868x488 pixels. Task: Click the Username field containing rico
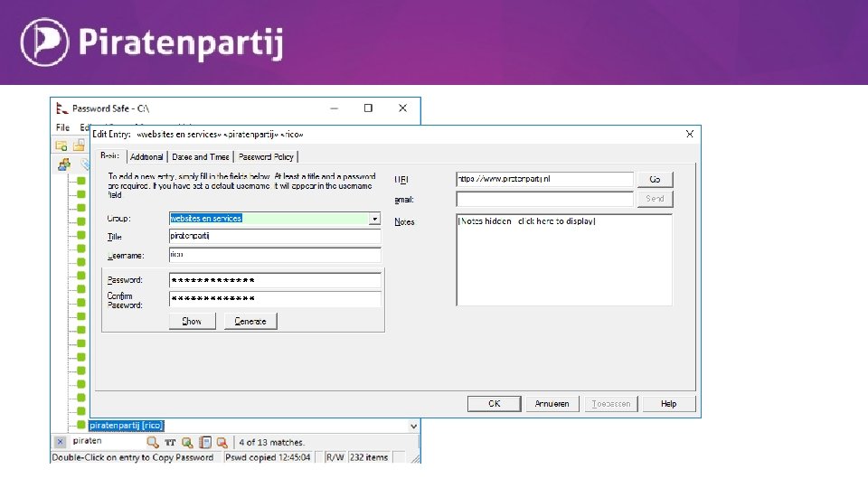pos(275,255)
